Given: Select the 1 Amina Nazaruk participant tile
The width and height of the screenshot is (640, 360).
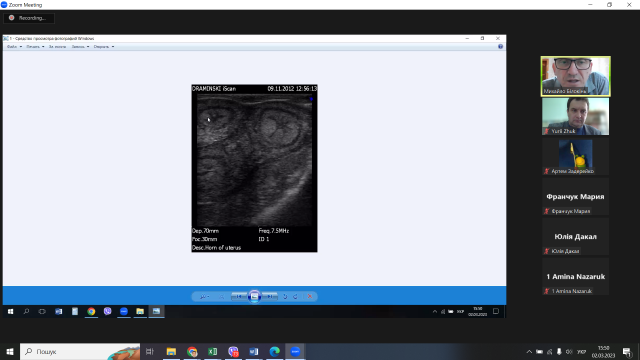Looking at the screenshot, I should click(576, 276).
